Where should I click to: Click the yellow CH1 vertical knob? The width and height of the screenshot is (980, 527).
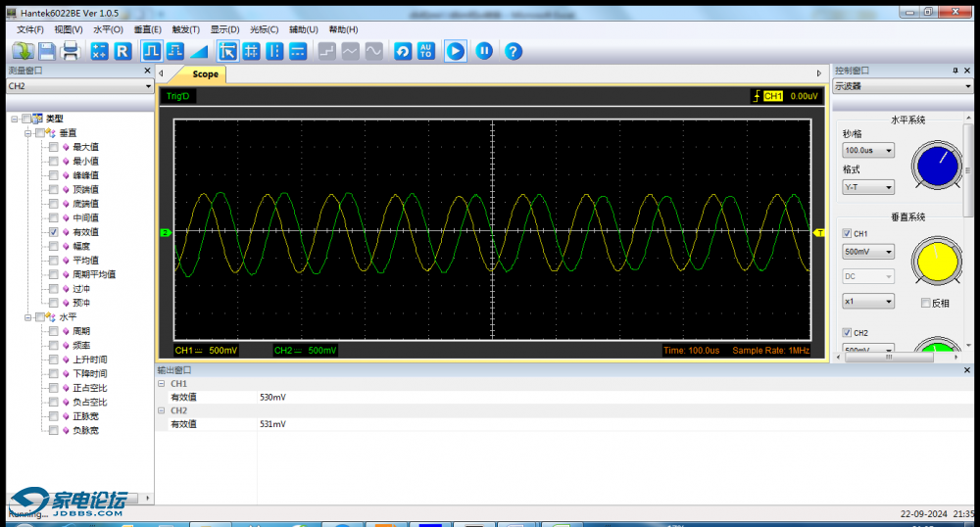(x=937, y=261)
